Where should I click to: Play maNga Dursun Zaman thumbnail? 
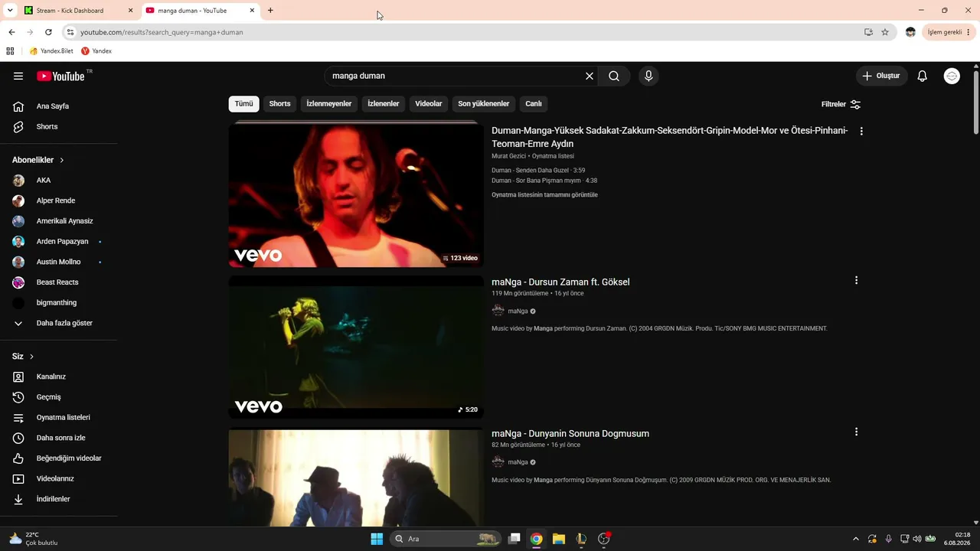pyautogui.click(x=356, y=347)
